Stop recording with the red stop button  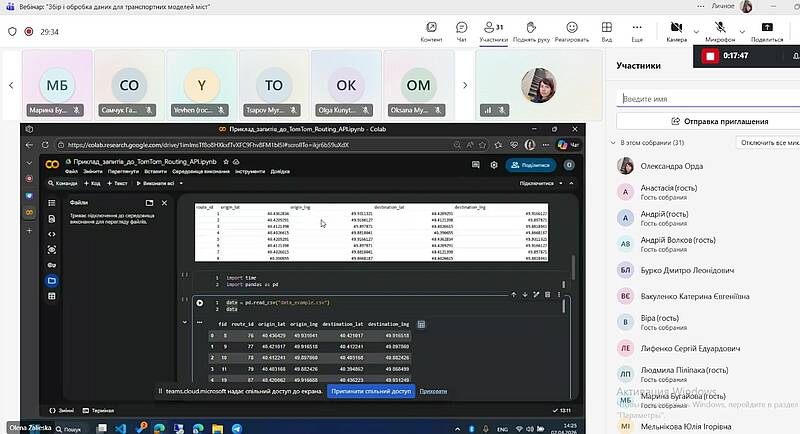point(710,56)
